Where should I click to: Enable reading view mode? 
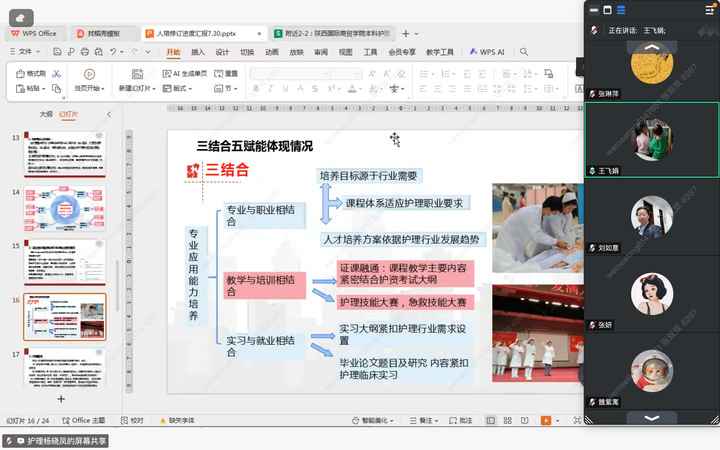(x=526, y=421)
